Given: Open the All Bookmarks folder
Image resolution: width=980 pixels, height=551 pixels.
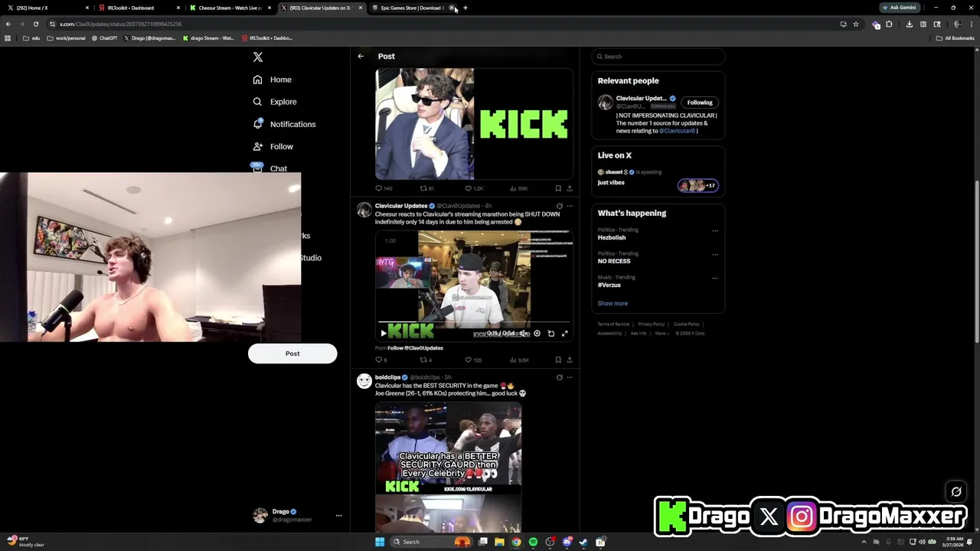Looking at the screenshot, I should (955, 37).
